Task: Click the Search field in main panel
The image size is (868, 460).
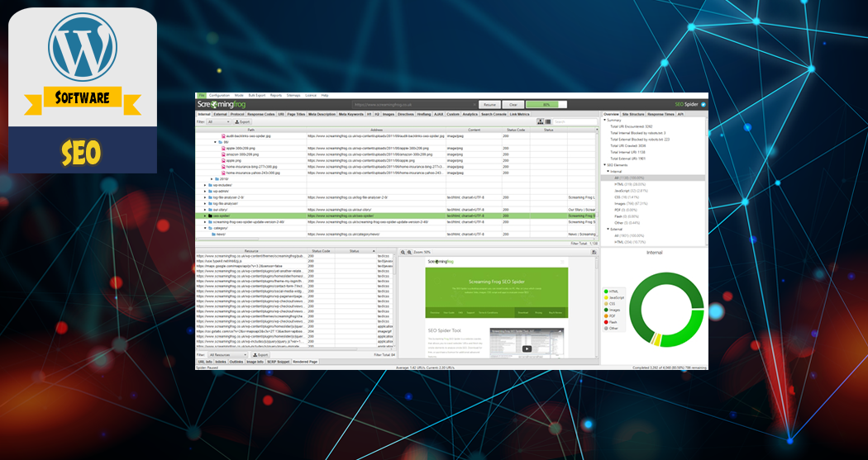Action: (575, 121)
